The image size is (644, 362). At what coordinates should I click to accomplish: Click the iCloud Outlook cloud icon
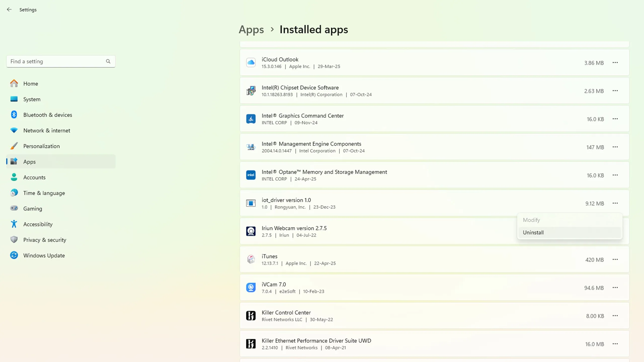coord(251,63)
